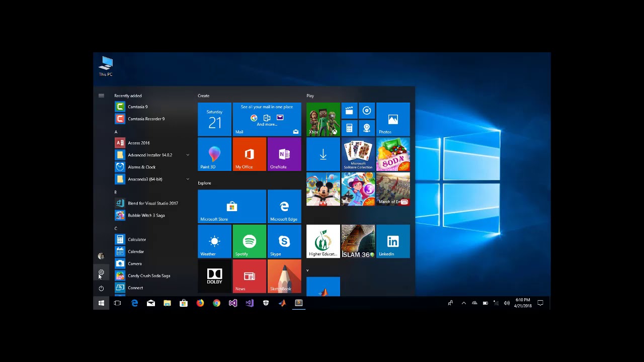Open Alarms & Clock app

(x=153, y=167)
